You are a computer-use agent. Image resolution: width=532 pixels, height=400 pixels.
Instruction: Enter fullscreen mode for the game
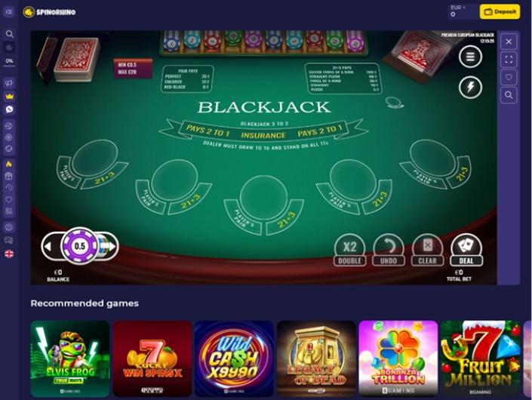pos(509,60)
